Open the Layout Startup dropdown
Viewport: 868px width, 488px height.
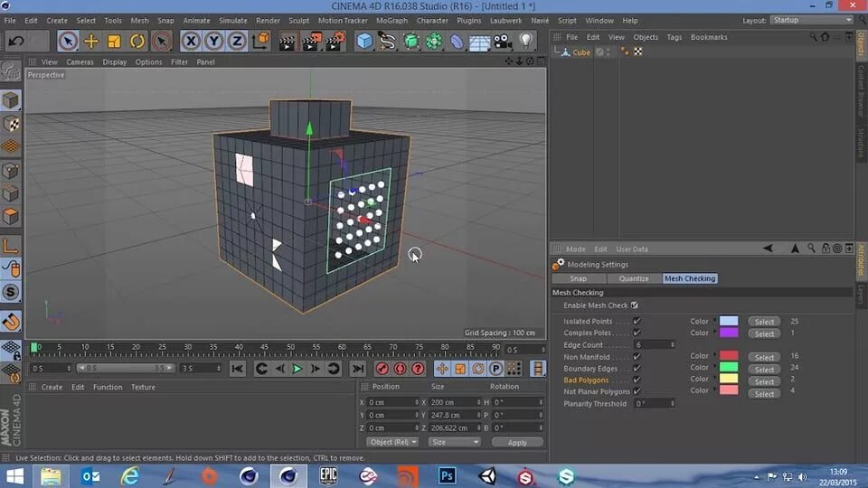[x=812, y=20]
